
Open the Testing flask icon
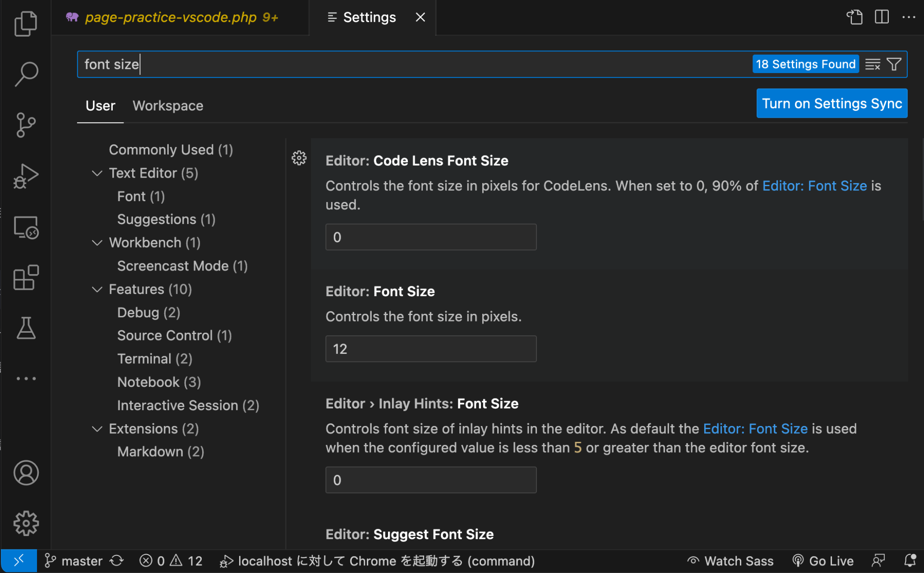[26, 328]
